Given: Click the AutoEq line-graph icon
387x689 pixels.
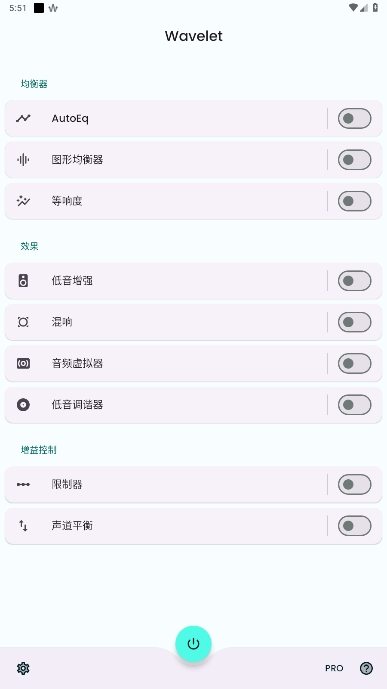Looking at the screenshot, I should [23, 118].
